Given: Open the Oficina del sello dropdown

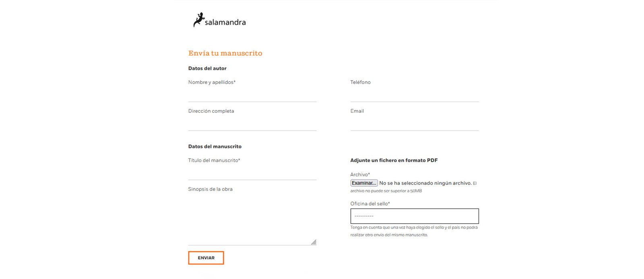Looking at the screenshot, I should pyautogui.click(x=414, y=216).
